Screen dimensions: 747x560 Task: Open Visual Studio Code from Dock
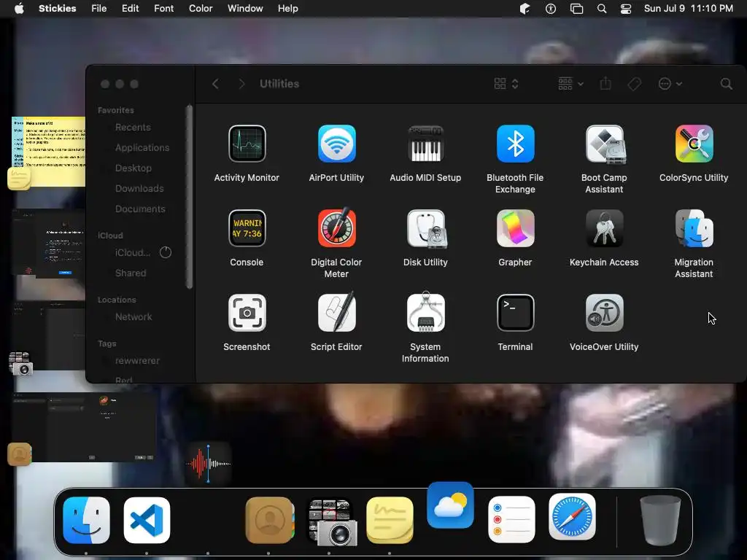[147, 520]
